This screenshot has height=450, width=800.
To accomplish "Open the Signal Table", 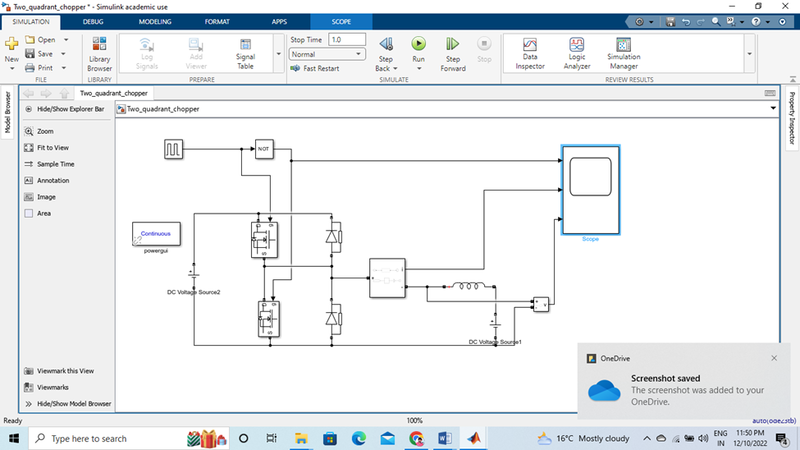I will coord(245,54).
